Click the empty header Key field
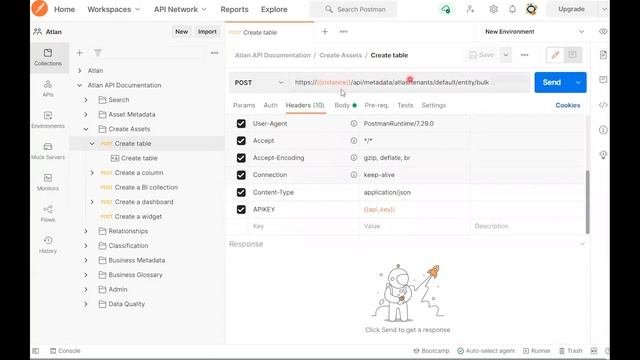The image size is (640, 360). coord(304,226)
